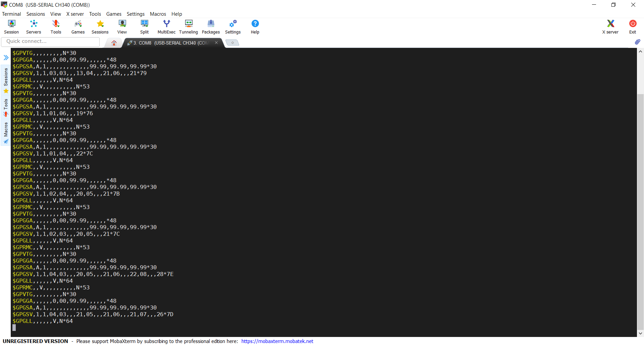Expand the left sidebar with the chevron
Image resolution: width=644 pixels, height=345 pixels.
coord(6,57)
